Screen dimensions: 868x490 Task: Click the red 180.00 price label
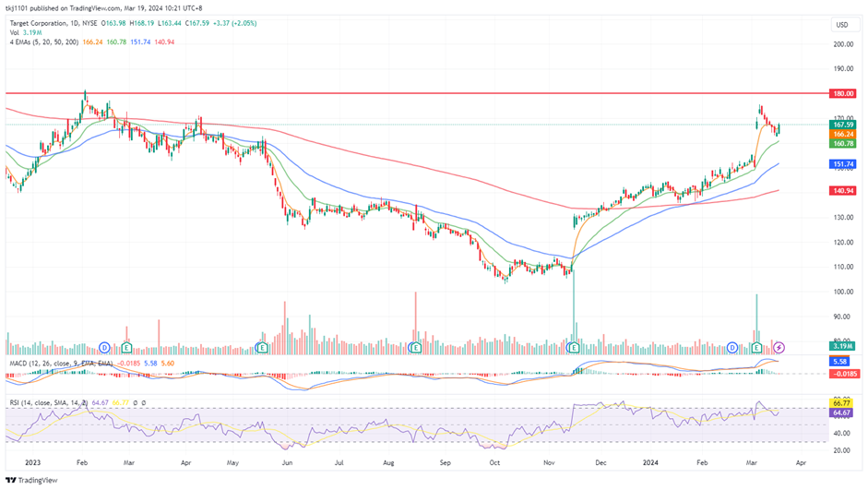click(843, 93)
